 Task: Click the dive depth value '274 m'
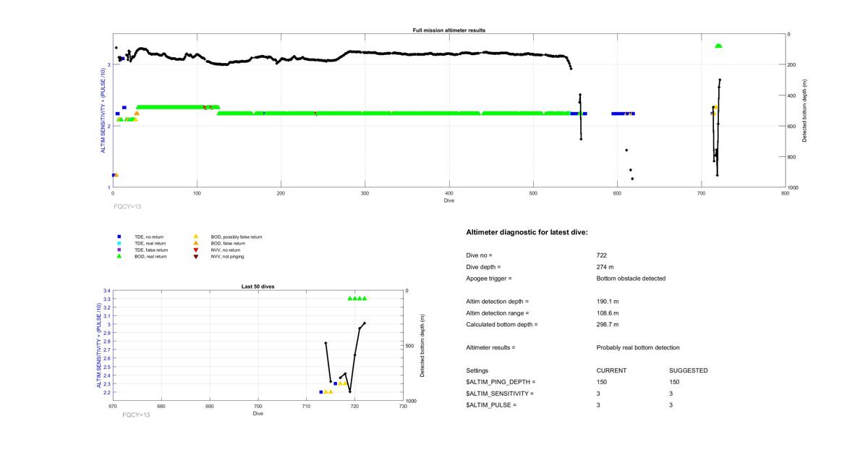(605, 267)
